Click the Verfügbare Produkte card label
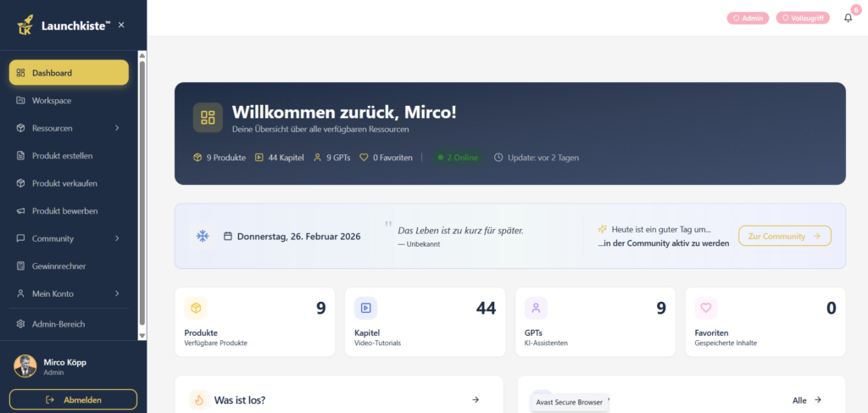868x413 pixels. pyautogui.click(x=216, y=343)
